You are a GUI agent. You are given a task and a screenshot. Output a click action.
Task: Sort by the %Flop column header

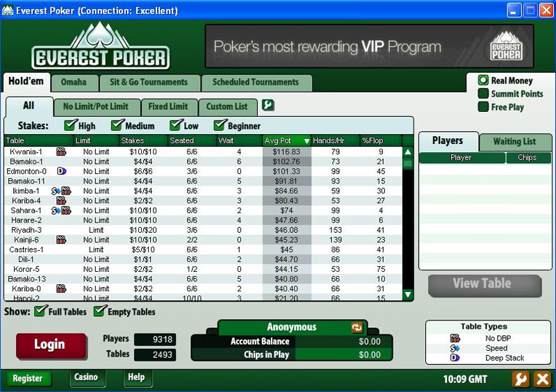tap(381, 140)
